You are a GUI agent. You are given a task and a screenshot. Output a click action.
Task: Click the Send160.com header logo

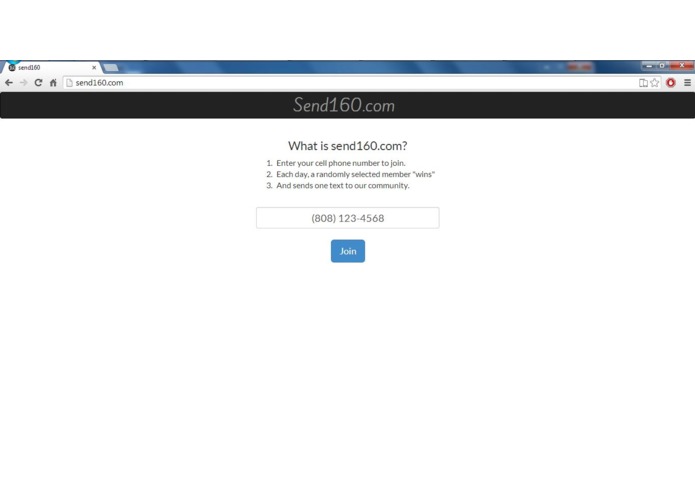[x=344, y=105]
